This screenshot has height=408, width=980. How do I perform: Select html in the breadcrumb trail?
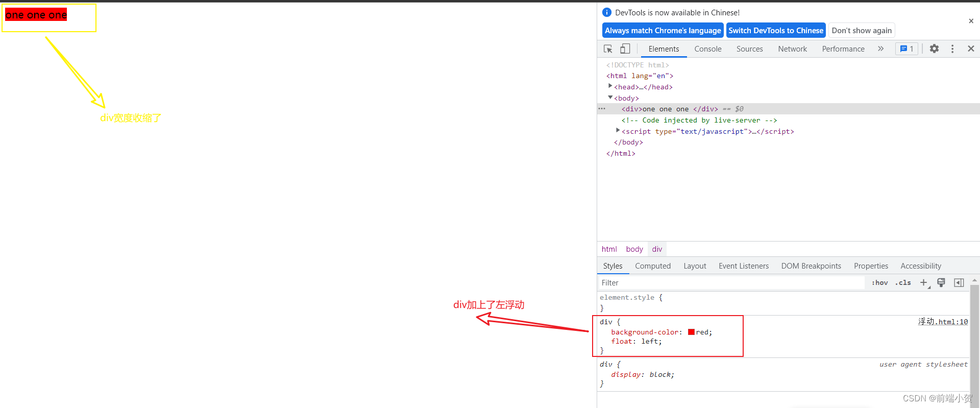click(609, 249)
